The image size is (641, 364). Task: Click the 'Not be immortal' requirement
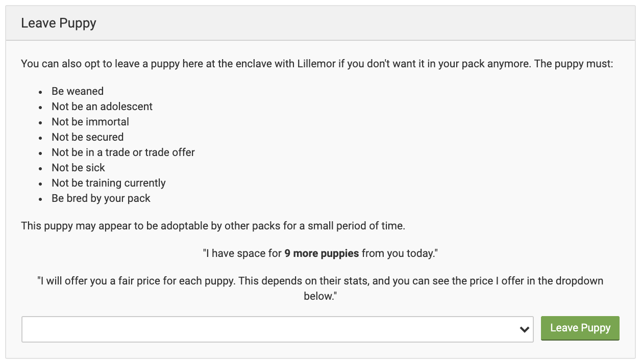click(90, 122)
